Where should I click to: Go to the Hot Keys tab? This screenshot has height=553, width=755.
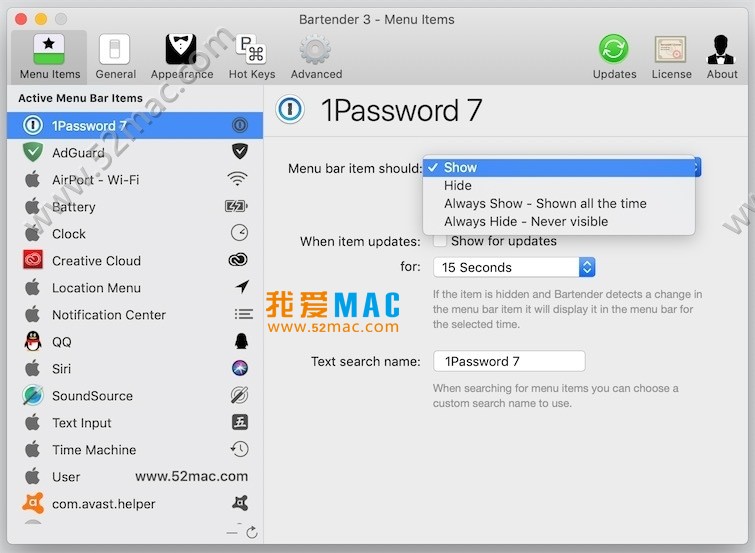252,57
